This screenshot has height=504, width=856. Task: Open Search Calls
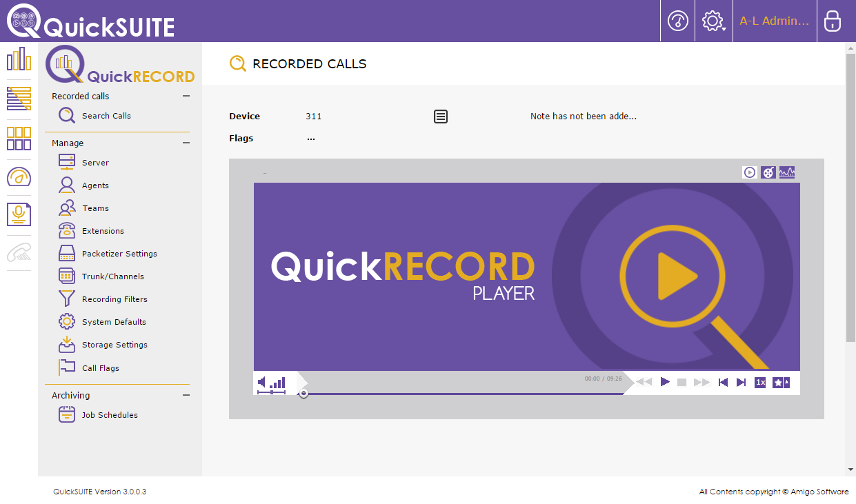tap(106, 116)
